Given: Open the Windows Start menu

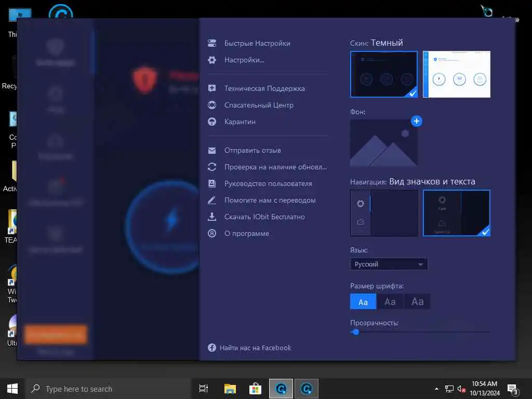Looking at the screenshot, I should [x=12, y=389].
